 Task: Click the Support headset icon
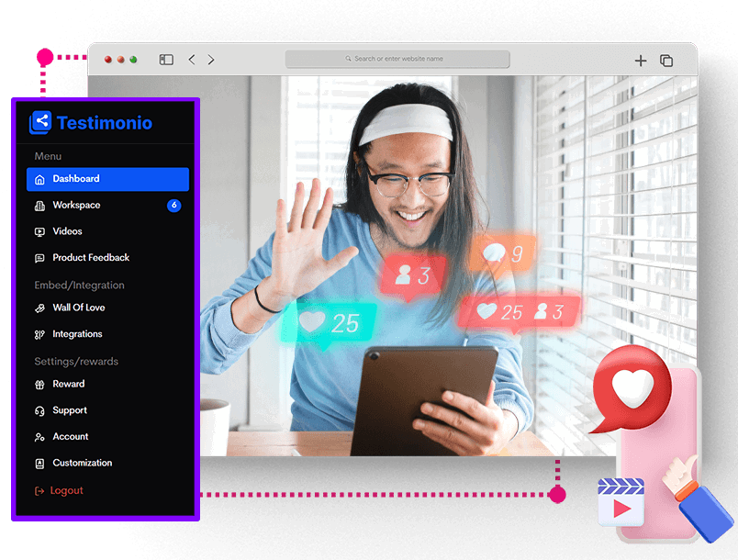39,411
